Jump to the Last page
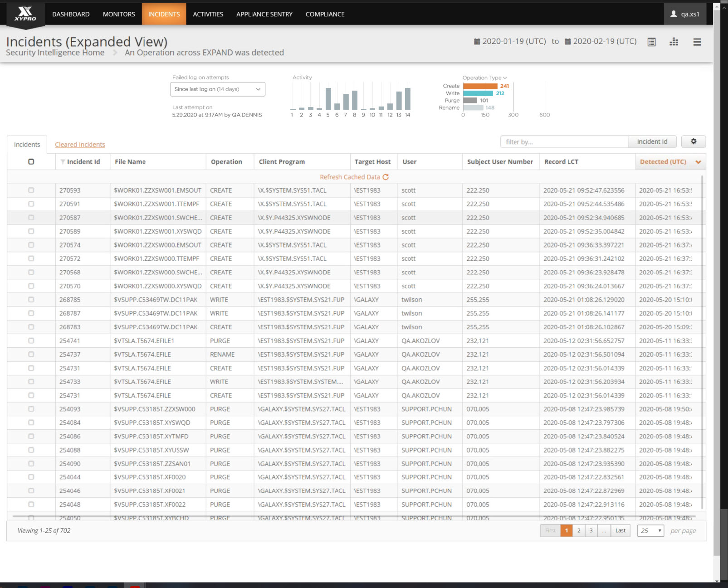 pos(621,530)
